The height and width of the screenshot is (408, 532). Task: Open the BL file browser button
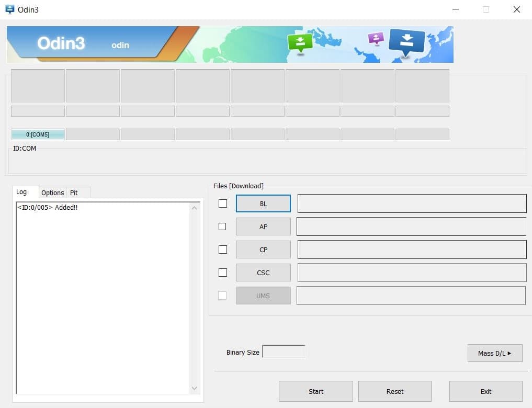[263, 203]
